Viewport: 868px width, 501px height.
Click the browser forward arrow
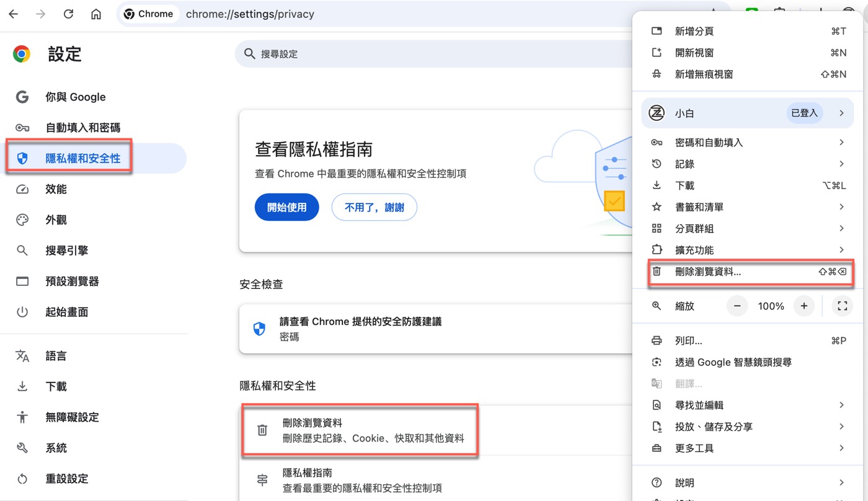(41, 14)
